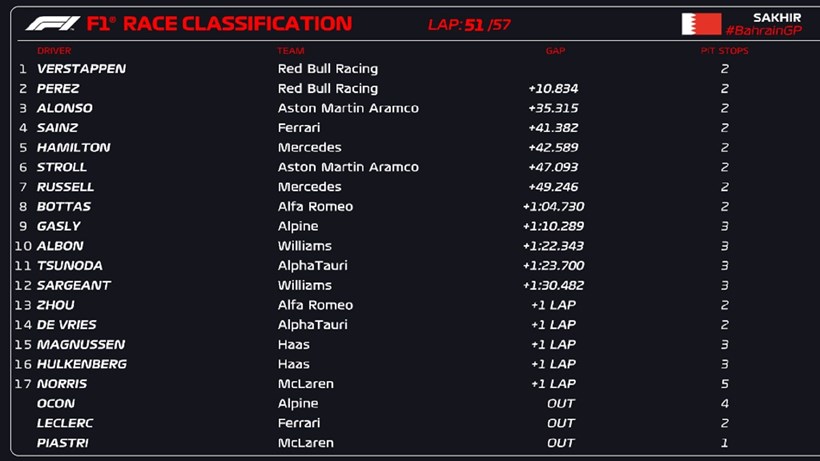Open the #BahrainGP hashtag link
Viewport: 820px width, 461px height.
click(764, 31)
